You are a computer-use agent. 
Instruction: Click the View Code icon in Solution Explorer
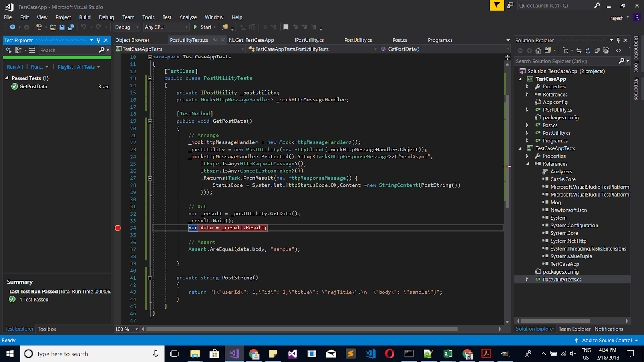pyautogui.click(x=619, y=51)
